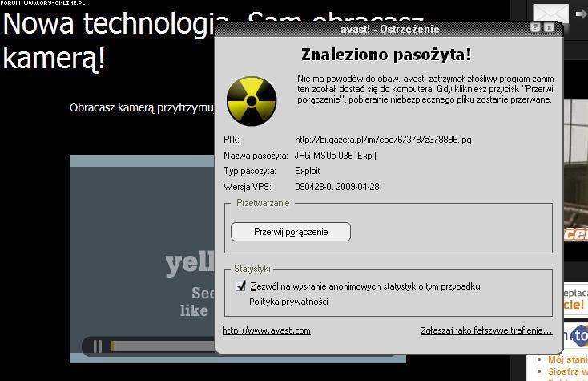The width and height of the screenshot is (588, 381).
Task: Click the Obracasz kamerą przytrzymu text line
Action: point(142,108)
